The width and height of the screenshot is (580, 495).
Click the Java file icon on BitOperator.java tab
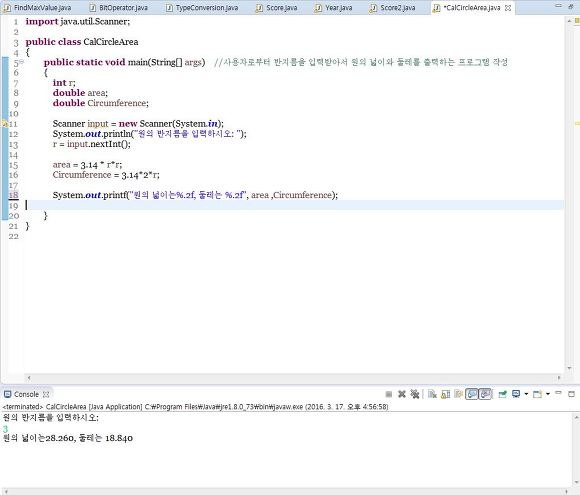[93, 8]
